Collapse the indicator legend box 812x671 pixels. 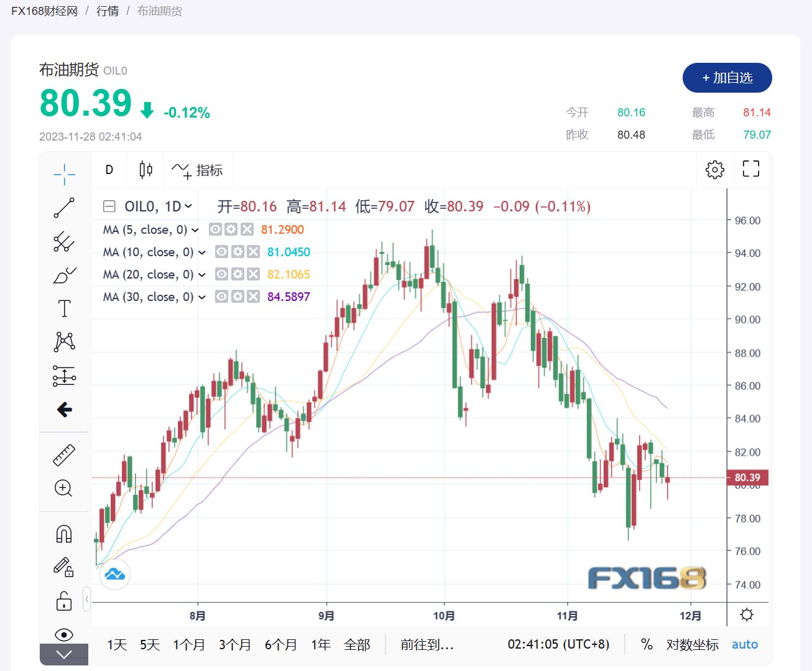pos(109,206)
